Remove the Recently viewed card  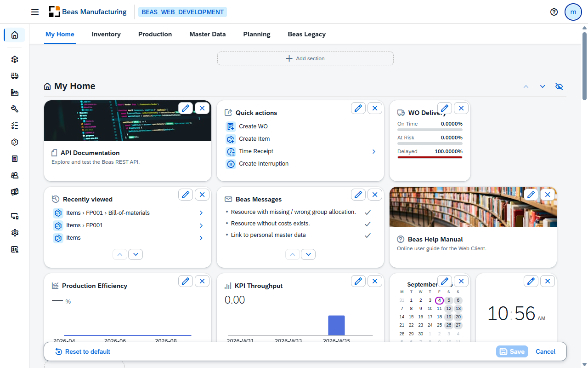[x=202, y=195]
